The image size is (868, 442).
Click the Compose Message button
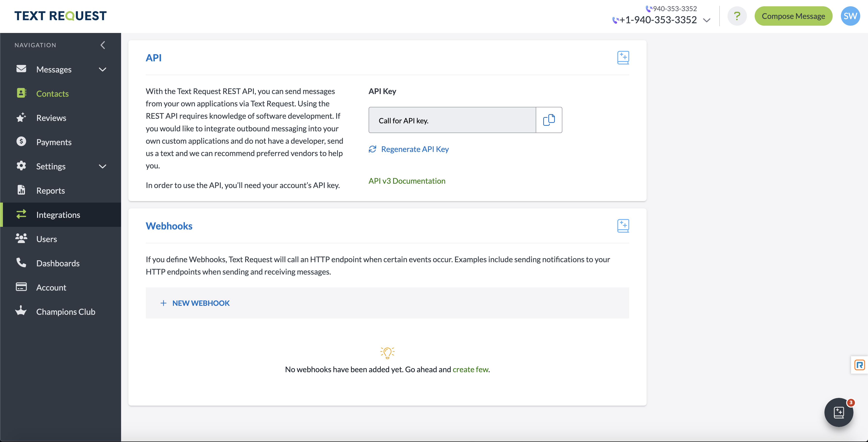793,16
